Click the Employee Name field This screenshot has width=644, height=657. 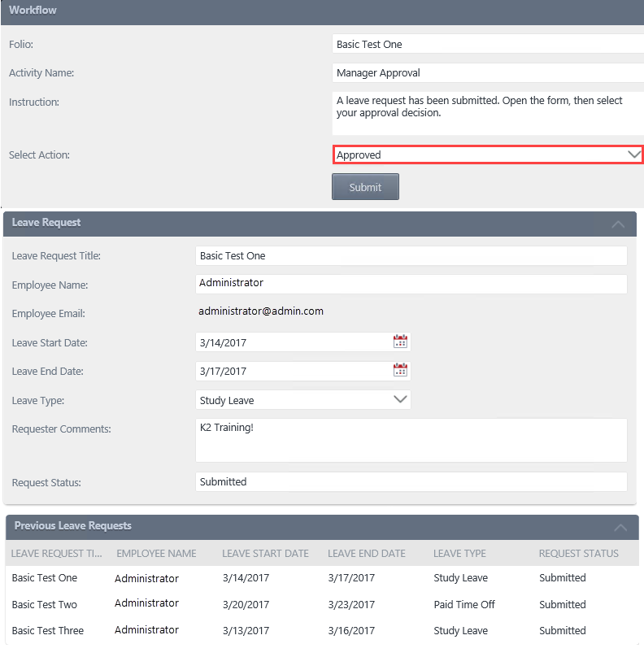pos(411,284)
